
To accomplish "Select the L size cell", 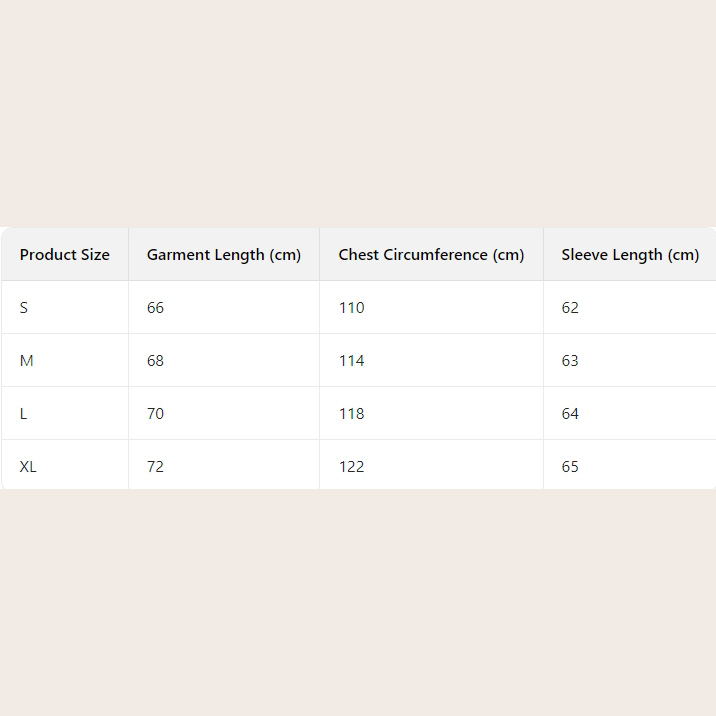I will [24, 414].
